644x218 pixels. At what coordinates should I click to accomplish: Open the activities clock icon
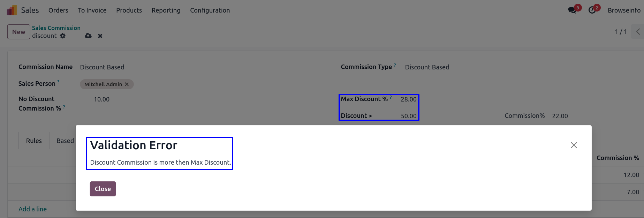tap(592, 10)
